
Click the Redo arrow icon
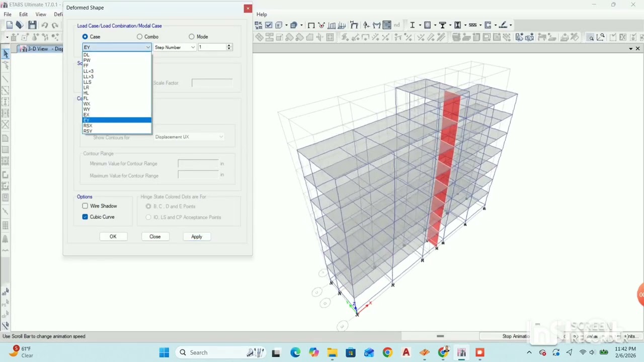click(55, 25)
